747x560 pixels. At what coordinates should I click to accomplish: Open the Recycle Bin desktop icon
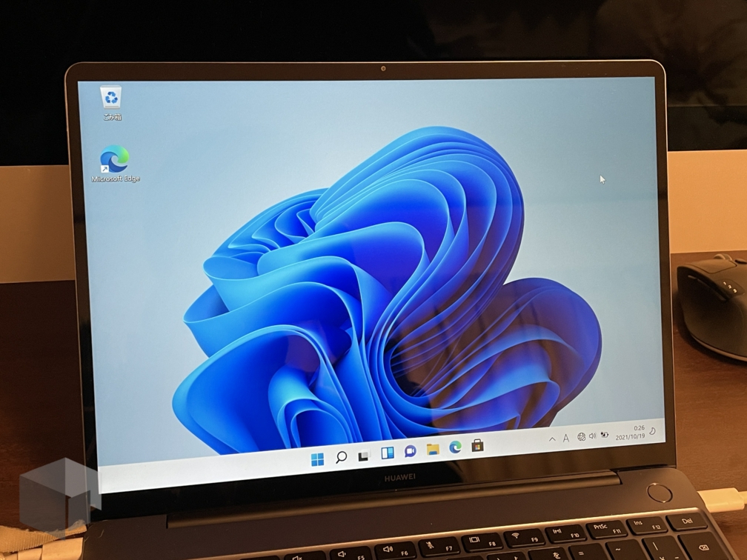[111, 102]
